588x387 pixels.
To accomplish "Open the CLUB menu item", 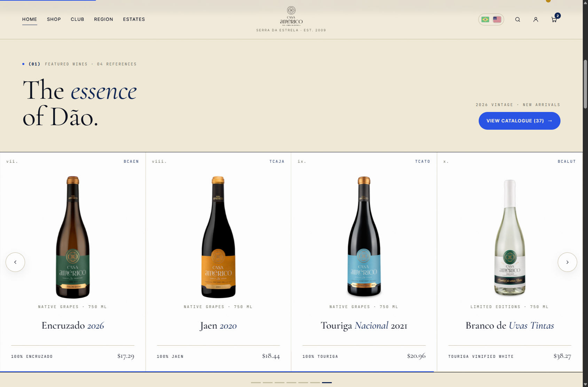I will [77, 19].
